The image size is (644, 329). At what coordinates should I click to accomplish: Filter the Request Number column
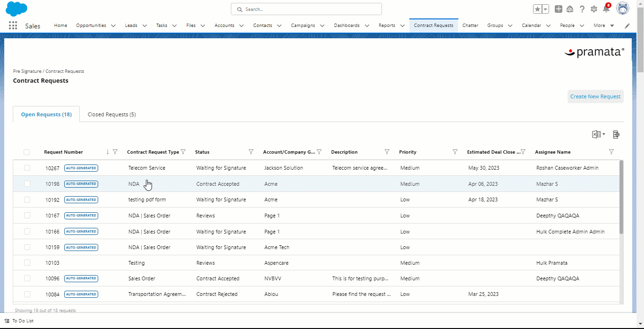[x=115, y=152]
